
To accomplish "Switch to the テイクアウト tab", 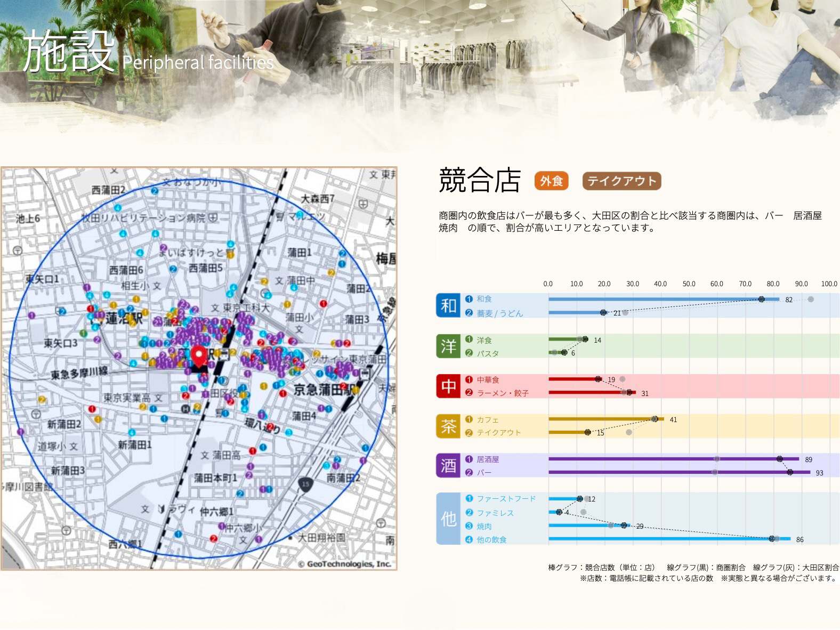I will (621, 181).
